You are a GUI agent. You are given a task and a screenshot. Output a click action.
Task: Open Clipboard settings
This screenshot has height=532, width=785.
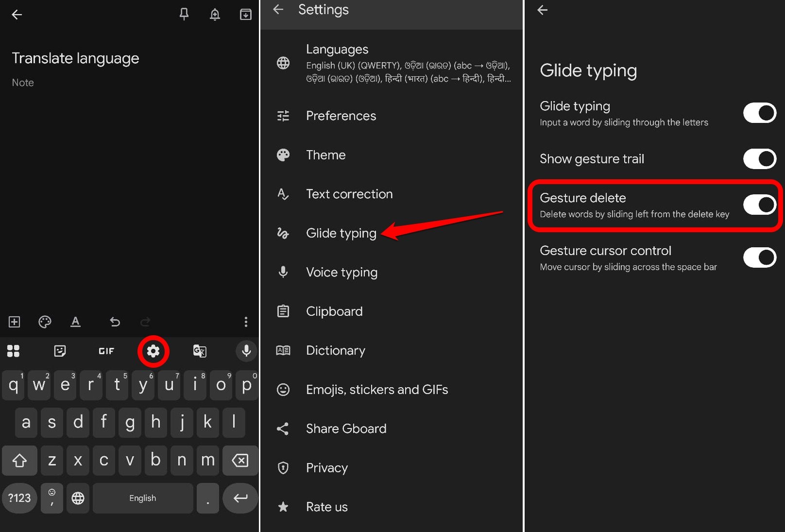tap(392, 311)
